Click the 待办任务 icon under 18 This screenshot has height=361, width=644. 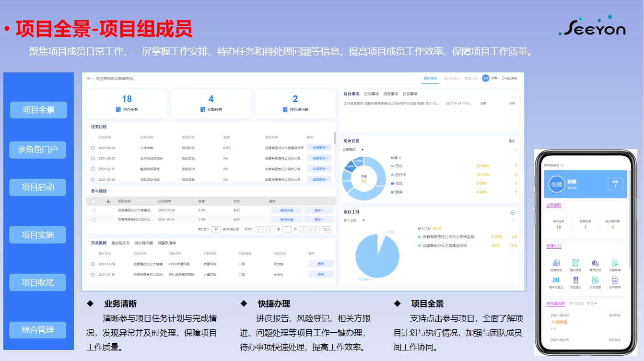point(118,110)
